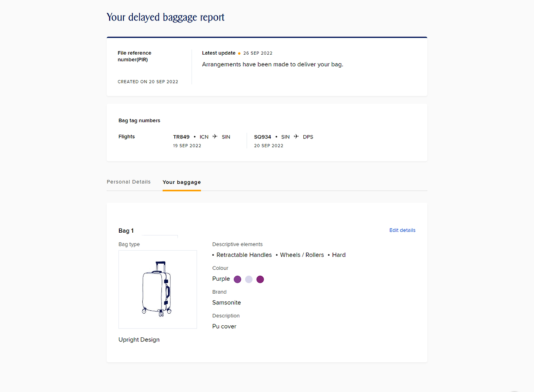This screenshot has height=392, width=534.
Task: Select flight number SQ934
Action: 262,136
